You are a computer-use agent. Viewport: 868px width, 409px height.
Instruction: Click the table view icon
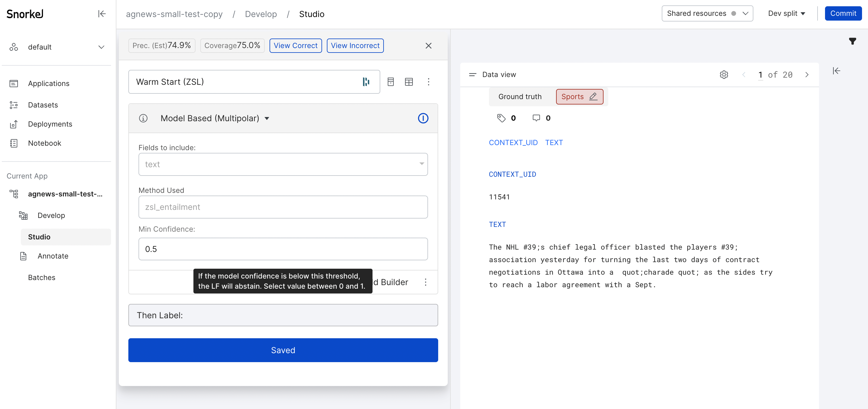tap(409, 82)
